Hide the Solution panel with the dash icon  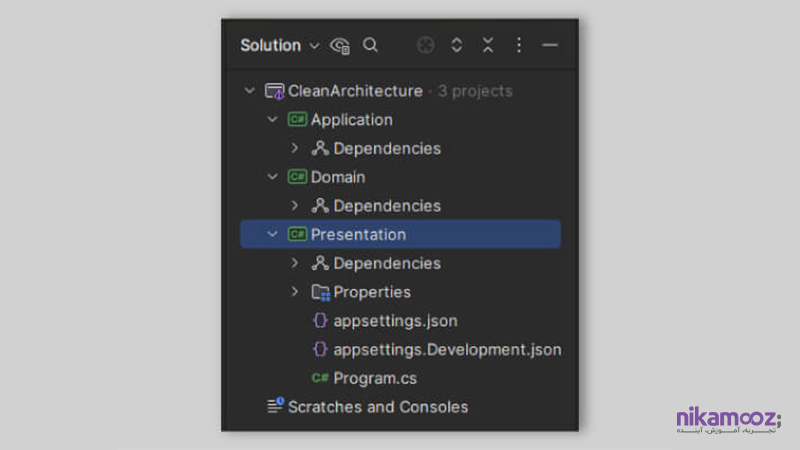[x=549, y=45]
